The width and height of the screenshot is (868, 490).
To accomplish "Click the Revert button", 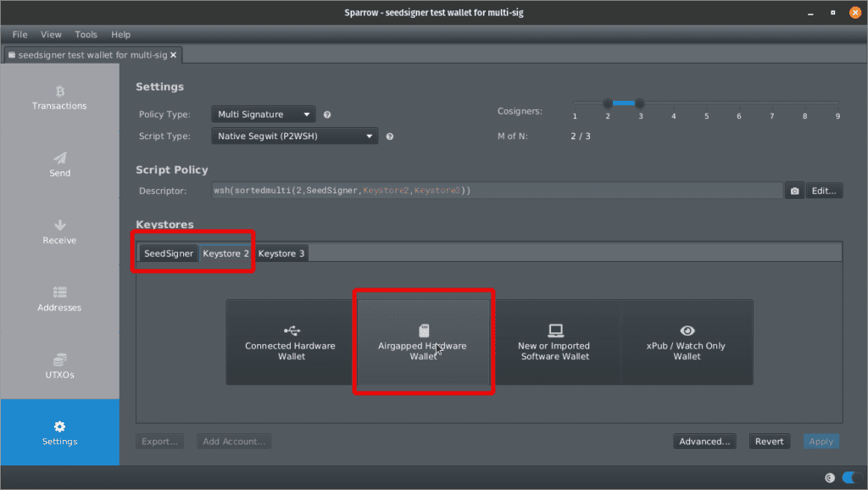I will 770,442.
